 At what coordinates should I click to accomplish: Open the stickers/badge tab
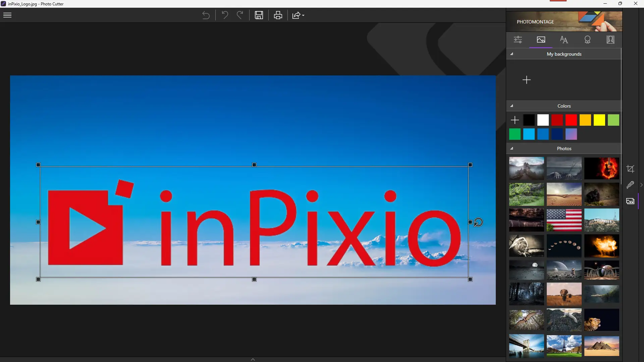coord(587,40)
